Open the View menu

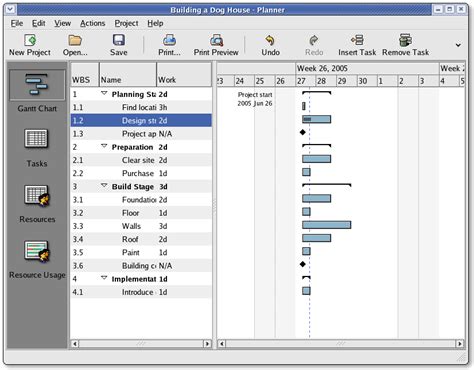63,23
